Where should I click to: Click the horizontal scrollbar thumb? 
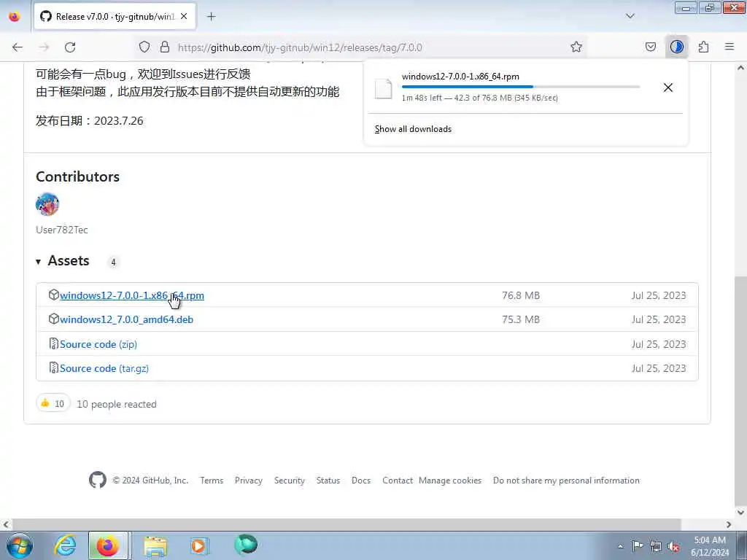click(x=347, y=524)
